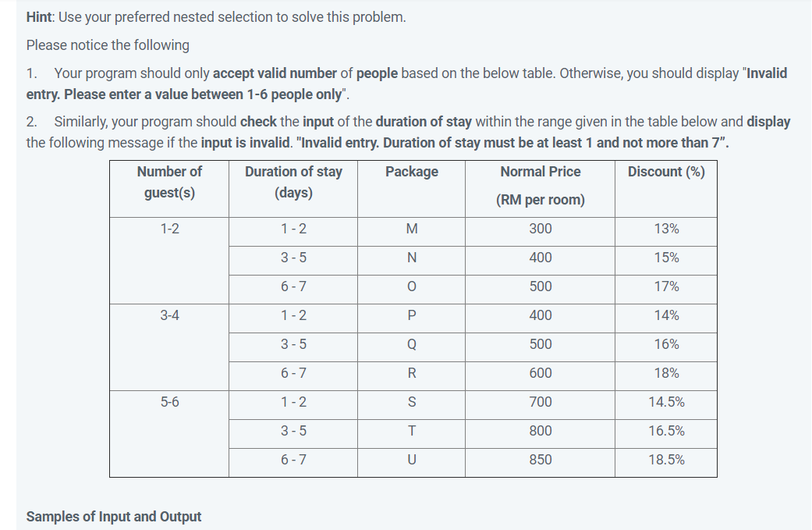
Task: Select the Package header cell
Action: point(411,189)
